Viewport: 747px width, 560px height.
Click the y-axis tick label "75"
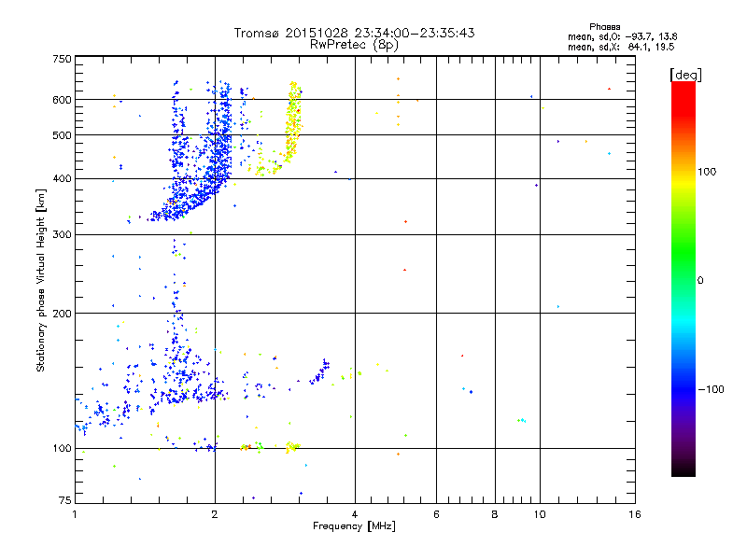coord(65,500)
